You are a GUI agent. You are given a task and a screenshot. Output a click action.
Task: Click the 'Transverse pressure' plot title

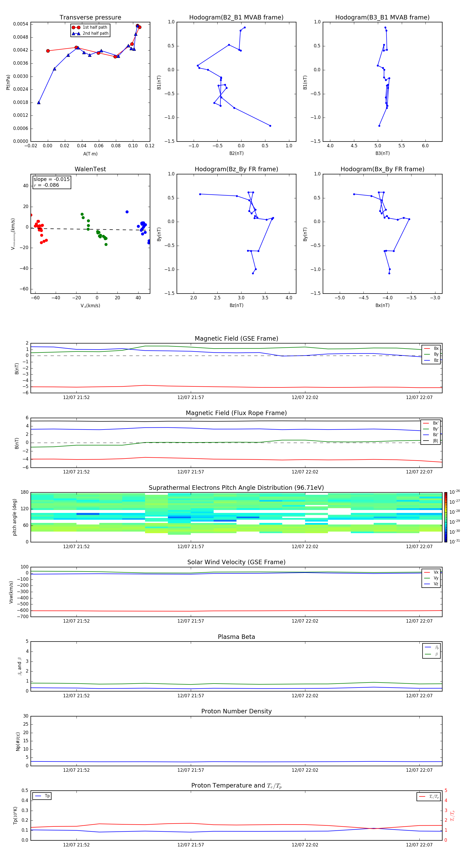90,17
